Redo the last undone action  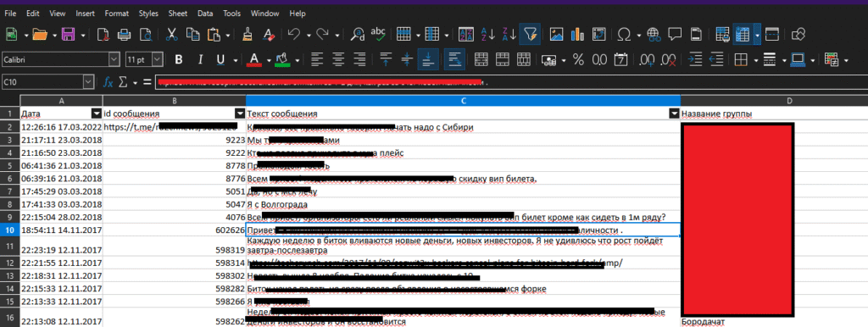(323, 34)
